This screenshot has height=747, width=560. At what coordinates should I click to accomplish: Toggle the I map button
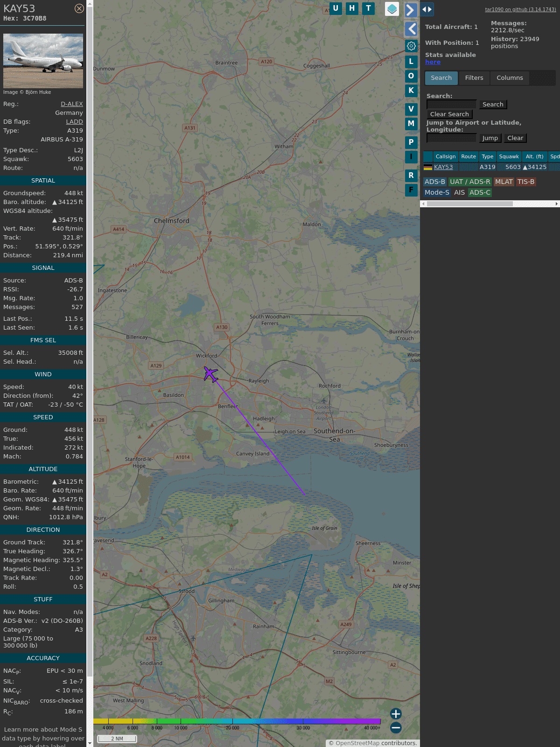(x=411, y=157)
